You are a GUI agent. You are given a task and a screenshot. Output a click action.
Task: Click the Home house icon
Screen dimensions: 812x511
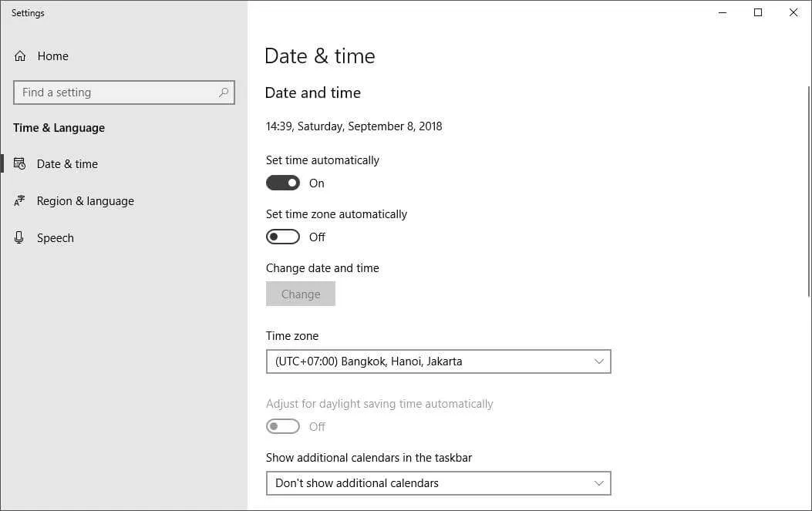tap(20, 56)
